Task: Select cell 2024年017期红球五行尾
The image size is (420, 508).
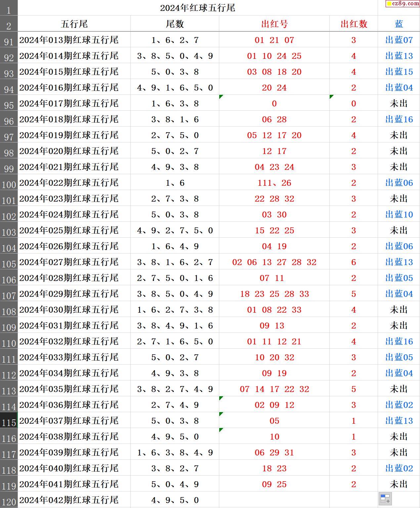Action: [69, 103]
